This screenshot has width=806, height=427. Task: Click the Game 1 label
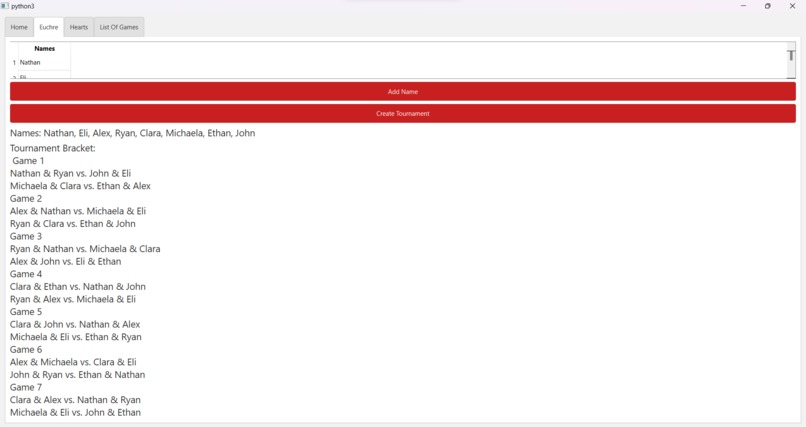click(x=28, y=161)
